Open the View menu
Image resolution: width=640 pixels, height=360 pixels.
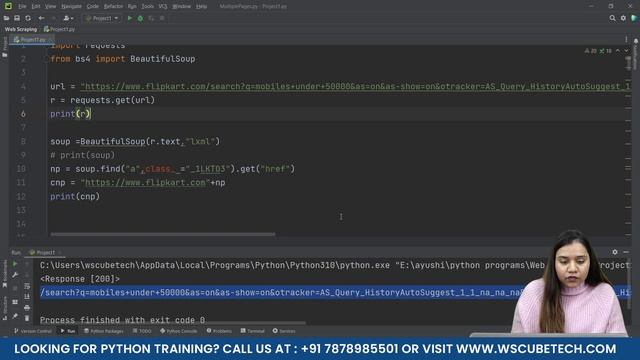[50, 7]
